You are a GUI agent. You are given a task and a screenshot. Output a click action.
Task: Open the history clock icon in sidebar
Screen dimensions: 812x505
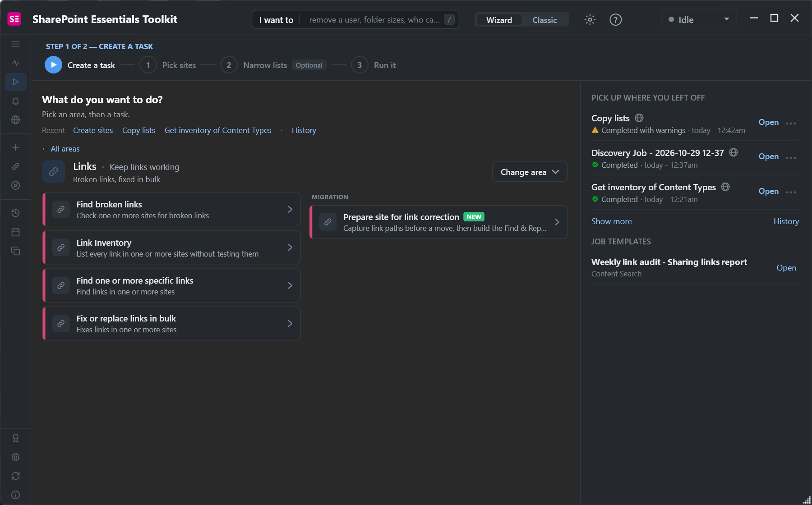coord(15,213)
